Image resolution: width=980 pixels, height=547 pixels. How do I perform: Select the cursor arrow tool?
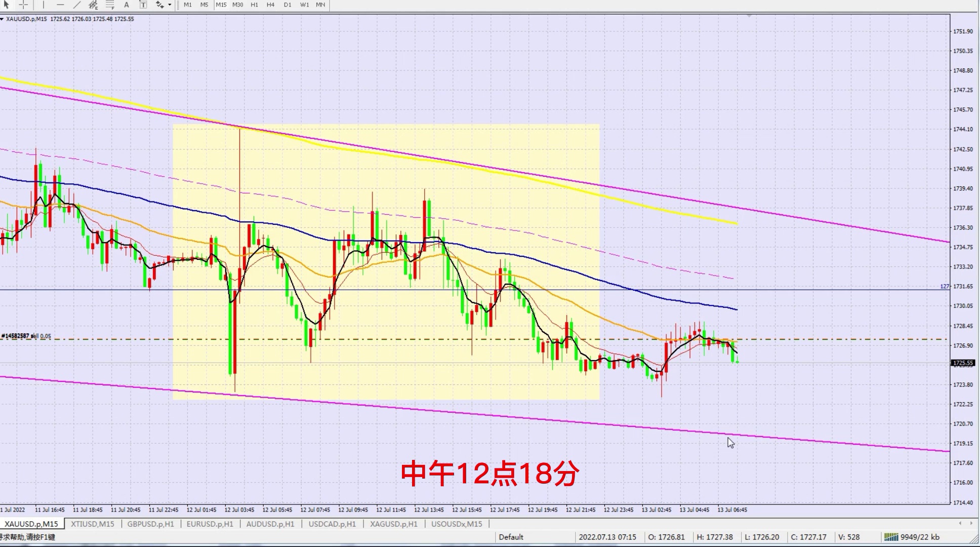click(x=7, y=5)
